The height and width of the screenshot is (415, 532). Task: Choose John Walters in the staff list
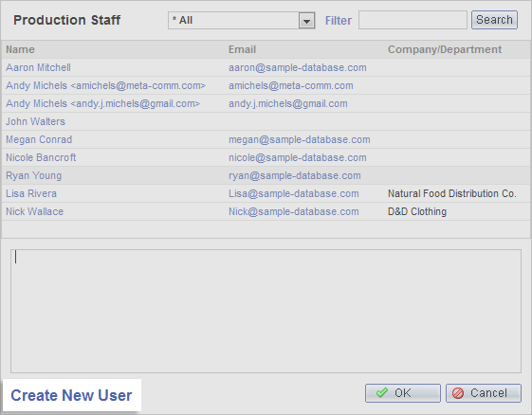36,121
